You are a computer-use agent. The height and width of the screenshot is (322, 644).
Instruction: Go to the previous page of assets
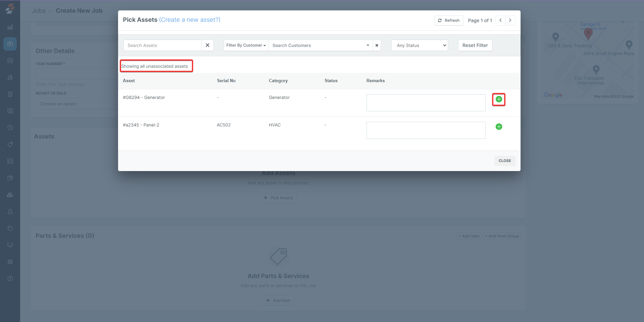pyautogui.click(x=500, y=20)
